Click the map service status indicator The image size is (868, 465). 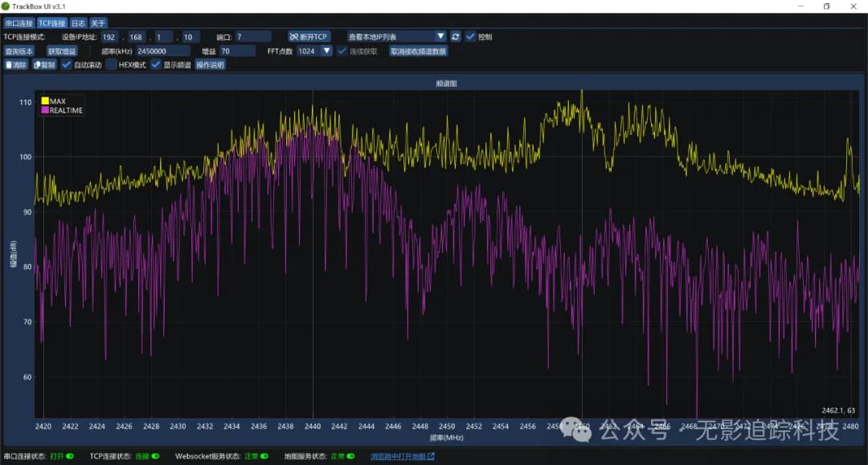(x=350, y=456)
